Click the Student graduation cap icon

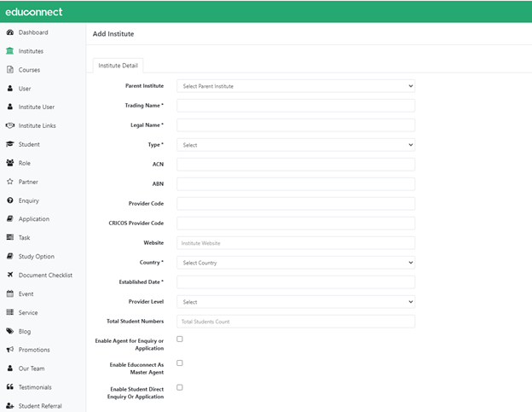click(x=10, y=144)
